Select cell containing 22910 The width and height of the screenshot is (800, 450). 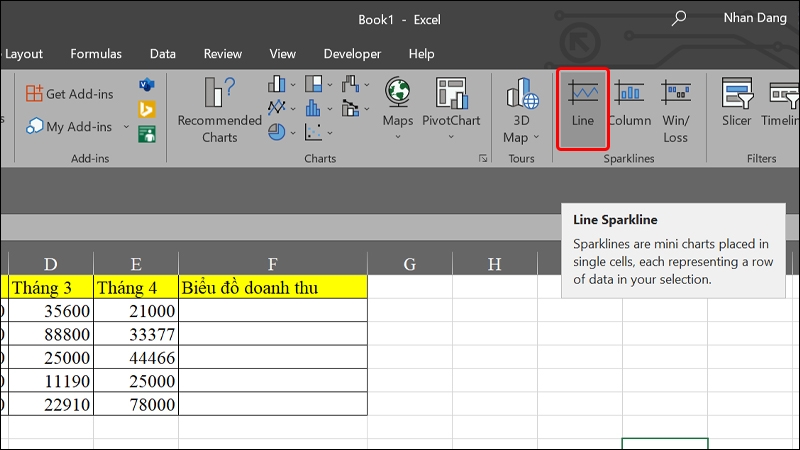[51, 404]
